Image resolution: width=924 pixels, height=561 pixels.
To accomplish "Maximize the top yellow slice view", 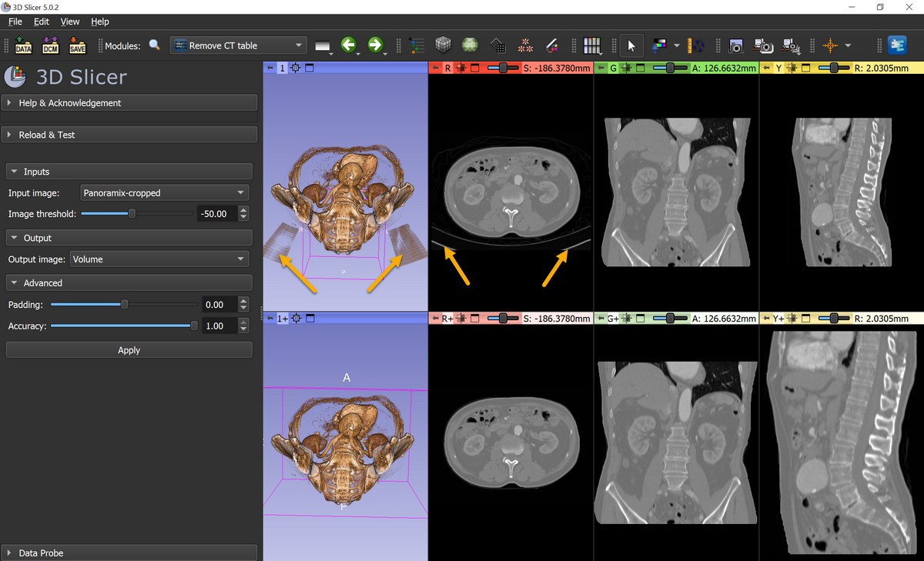I will pos(806,68).
